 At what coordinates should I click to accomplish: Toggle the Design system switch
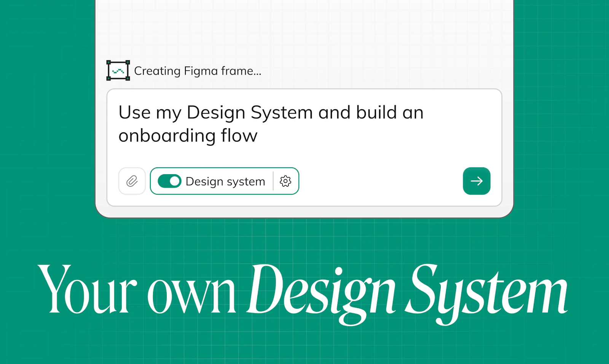pos(169,181)
